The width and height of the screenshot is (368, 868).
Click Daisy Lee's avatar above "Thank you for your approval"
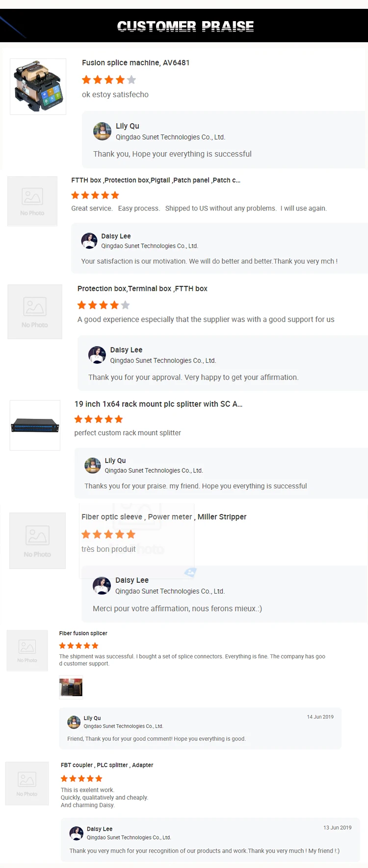(x=97, y=354)
